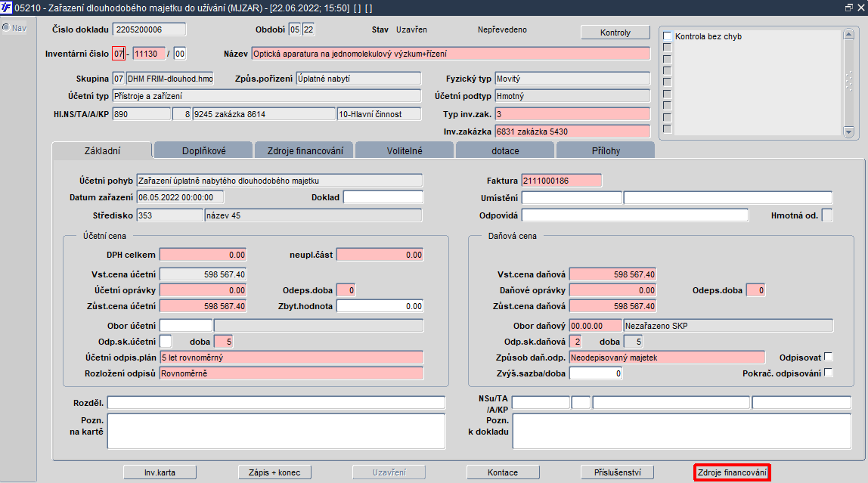This screenshot has height=483, width=868.
Task: Open the dotace tab
Action: 505,150
